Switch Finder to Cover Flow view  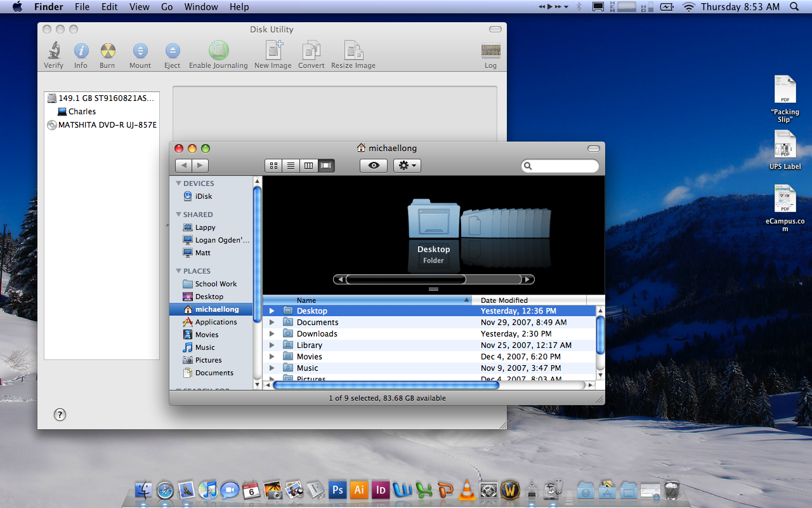326,166
